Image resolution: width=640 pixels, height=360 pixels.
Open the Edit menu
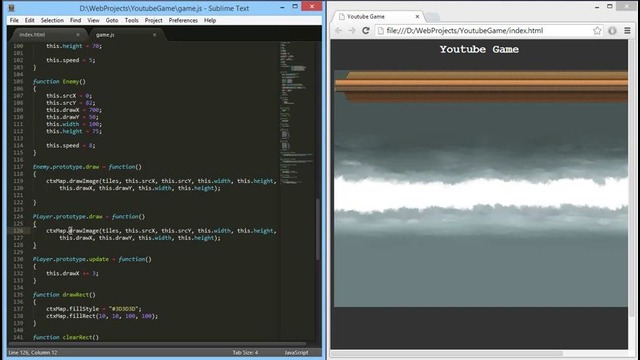point(29,20)
